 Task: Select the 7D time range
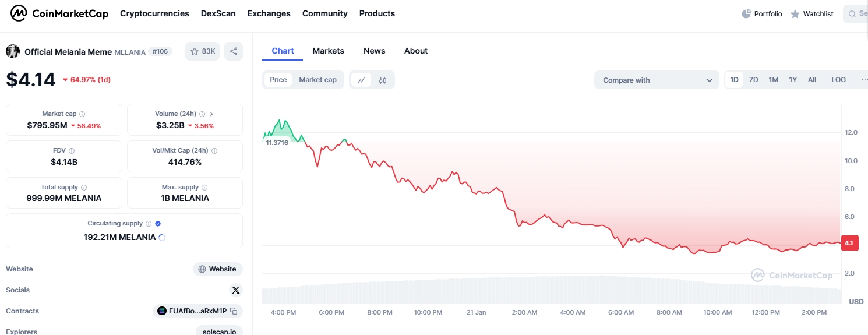753,80
